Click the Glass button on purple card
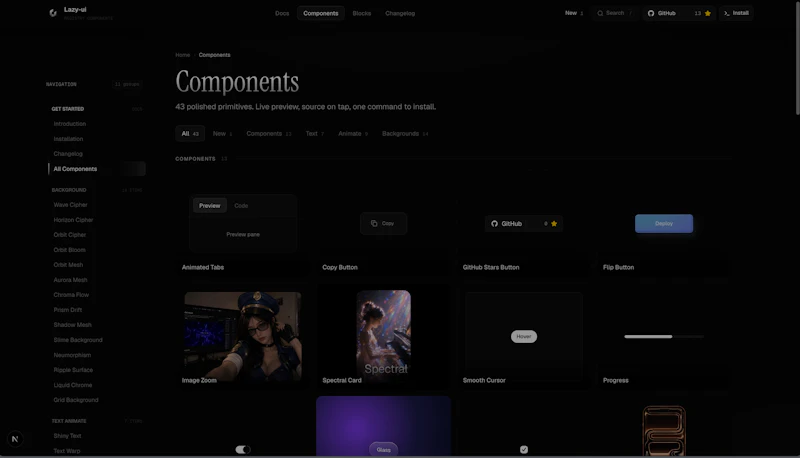800x458 pixels. 383,449
